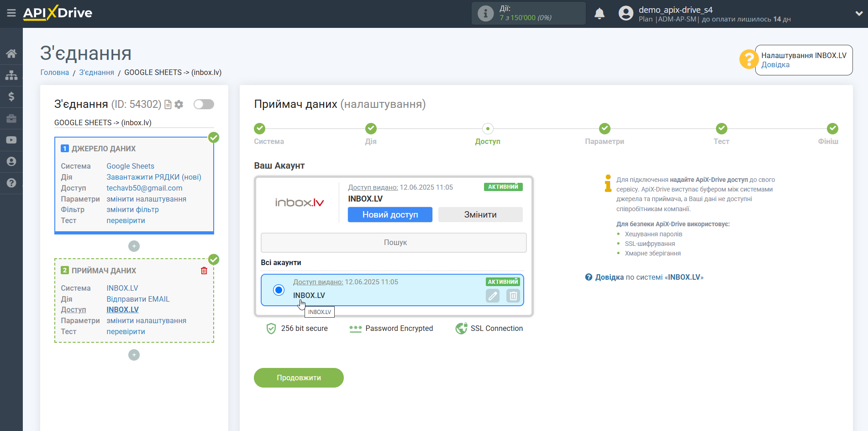Click techavb50@gmail.com access link
868x431 pixels.
(x=144, y=188)
